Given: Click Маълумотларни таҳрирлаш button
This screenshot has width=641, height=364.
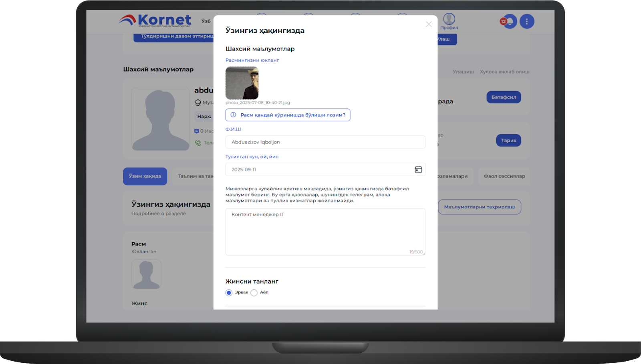Looking at the screenshot, I should [479, 207].
